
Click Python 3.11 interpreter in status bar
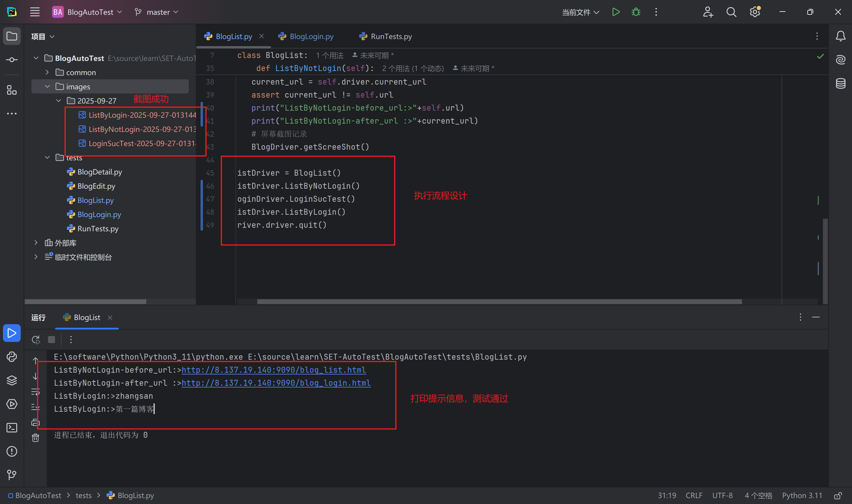[802, 495]
